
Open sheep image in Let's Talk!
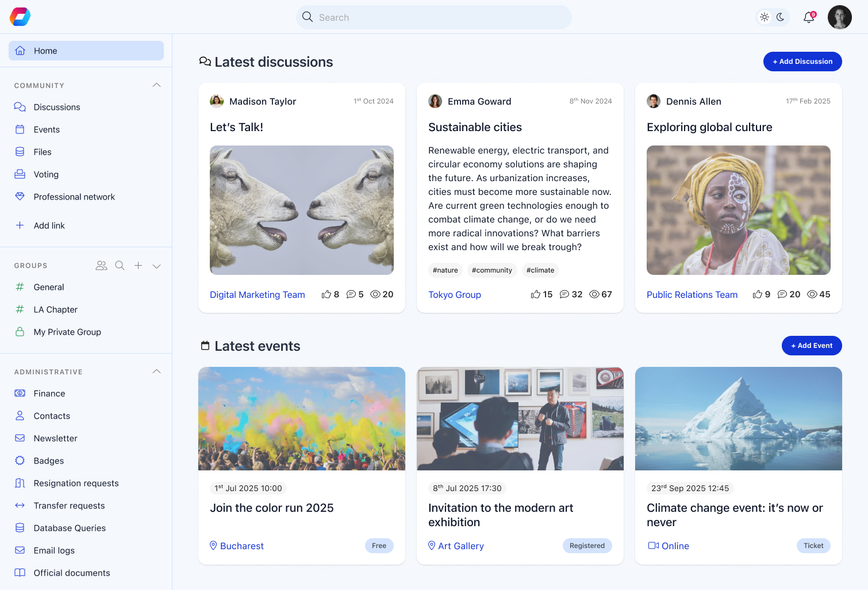click(x=302, y=210)
